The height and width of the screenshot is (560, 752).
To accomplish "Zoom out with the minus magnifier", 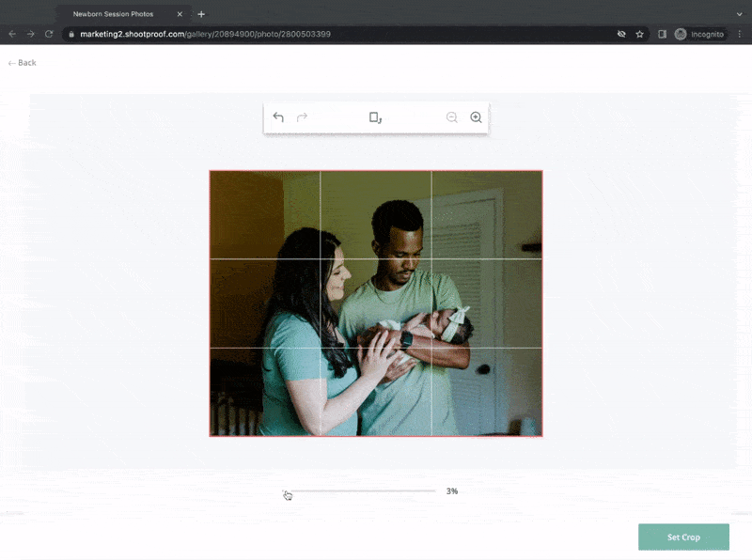I will click(x=452, y=117).
